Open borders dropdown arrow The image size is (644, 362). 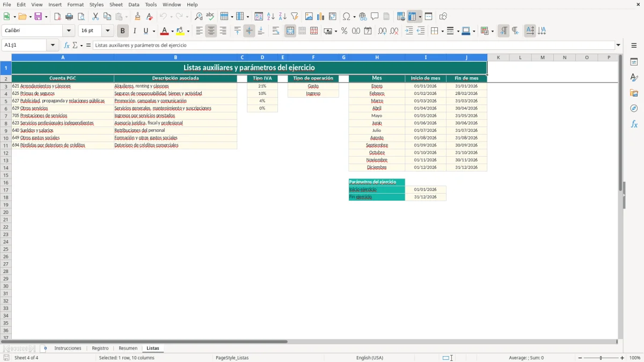coord(442,31)
